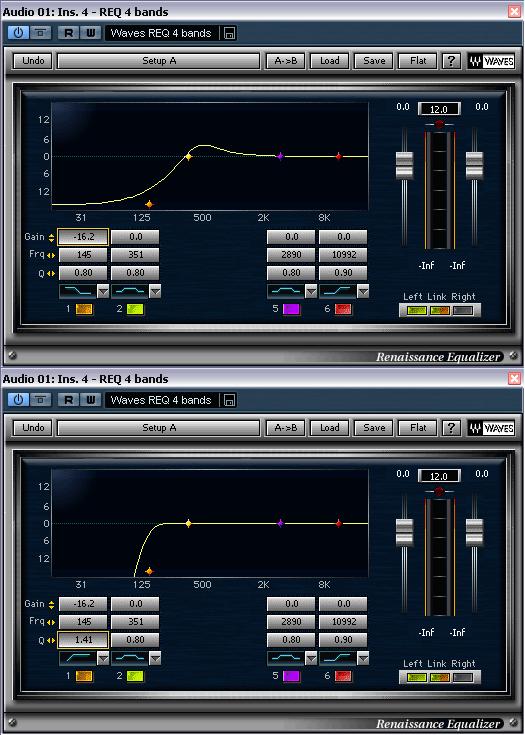Click the 10992 frequency field in upper window

343,255
